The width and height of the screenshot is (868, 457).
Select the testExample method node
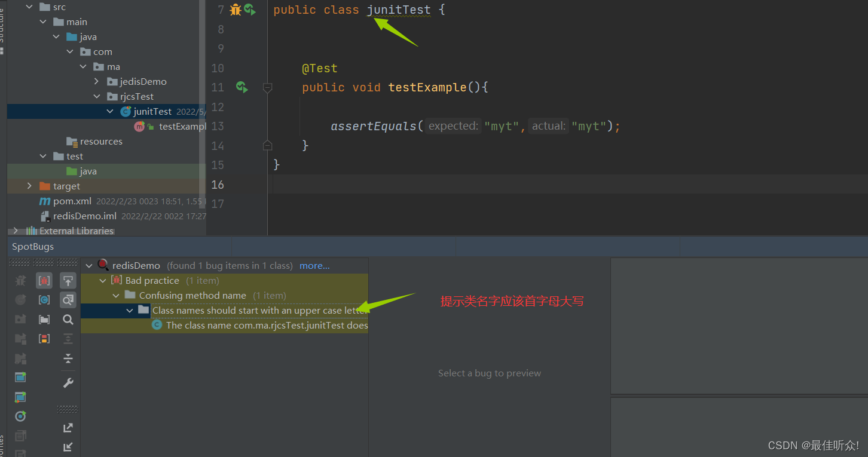(182, 126)
